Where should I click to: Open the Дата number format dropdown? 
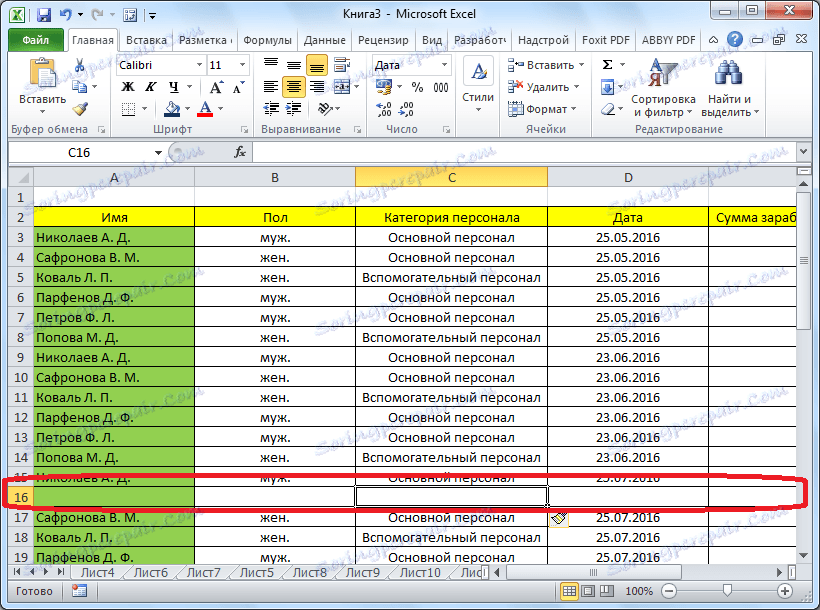point(442,64)
